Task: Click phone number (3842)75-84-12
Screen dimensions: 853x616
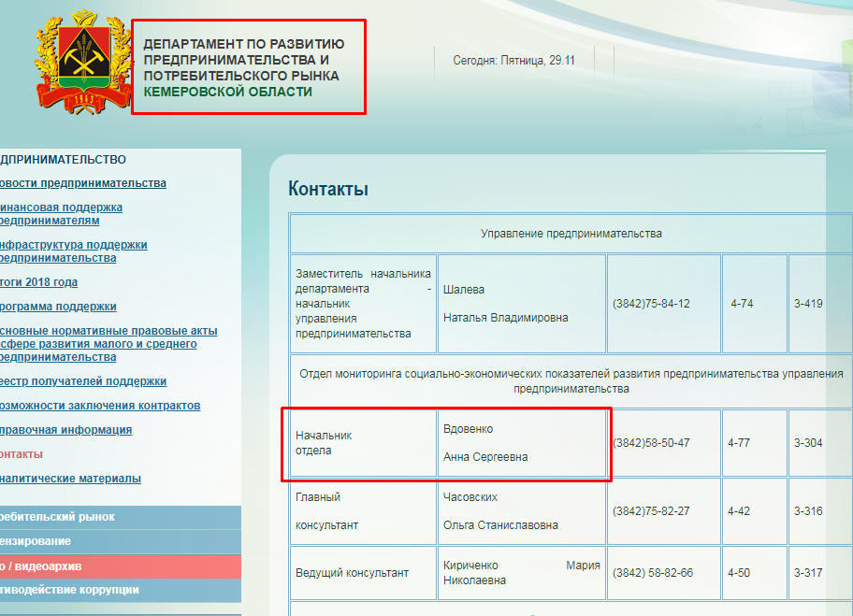Action: (x=651, y=304)
